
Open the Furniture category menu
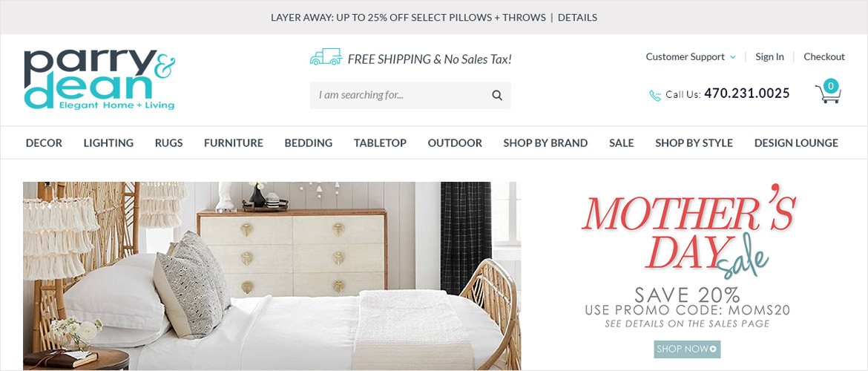pos(234,143)
